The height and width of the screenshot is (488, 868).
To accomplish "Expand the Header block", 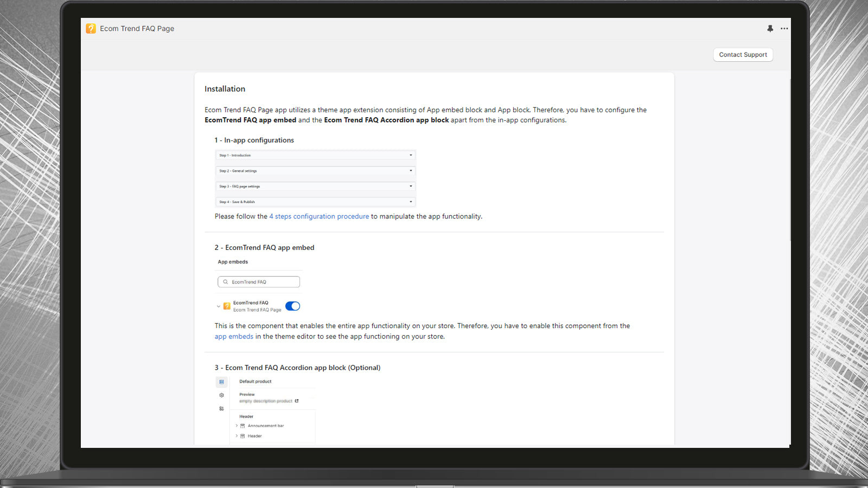I will (237, 436).
